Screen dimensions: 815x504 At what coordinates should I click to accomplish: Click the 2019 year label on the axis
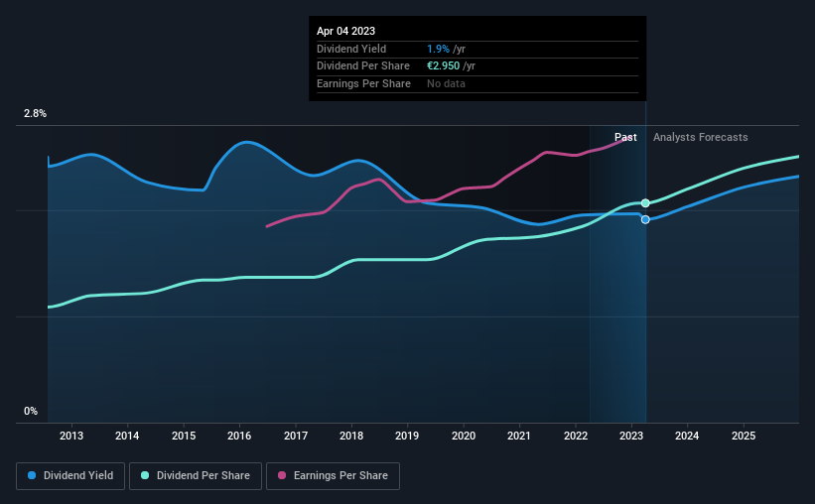coord(407,436)
